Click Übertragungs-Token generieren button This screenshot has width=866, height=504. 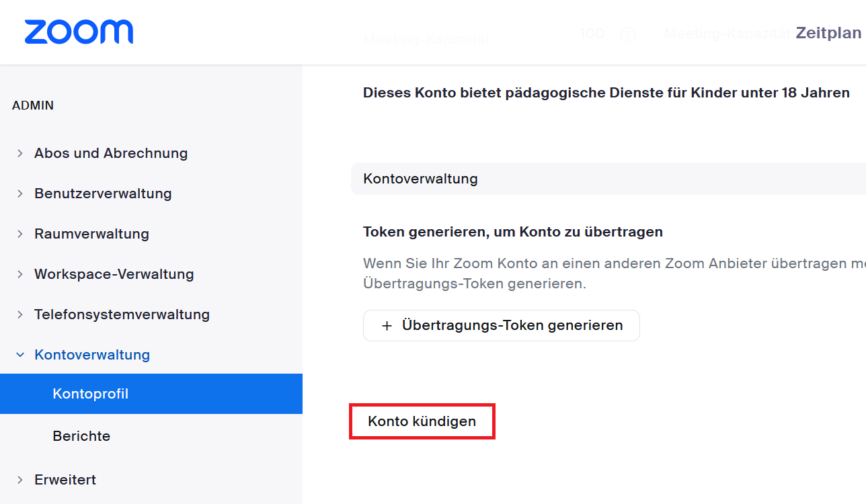tap(501, 325)
